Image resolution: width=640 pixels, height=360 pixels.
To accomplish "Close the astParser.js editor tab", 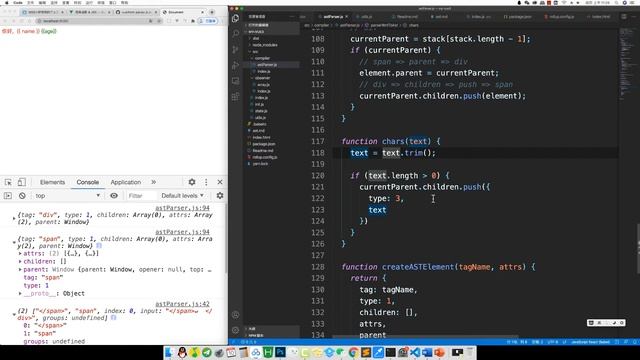I will [x=347, y=17].
